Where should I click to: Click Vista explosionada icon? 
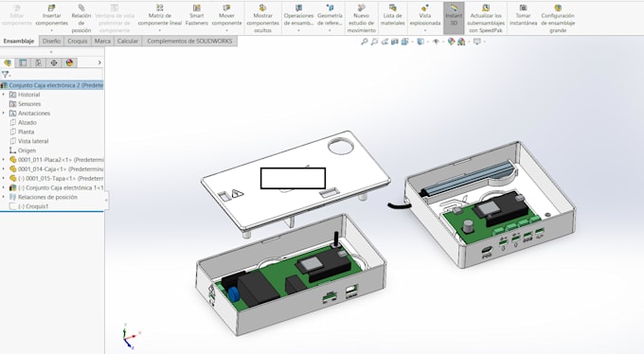coord(424,8)
